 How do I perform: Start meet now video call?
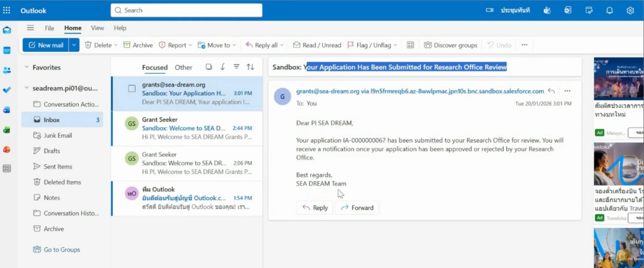pyautogui.click(x=507, y=10)
